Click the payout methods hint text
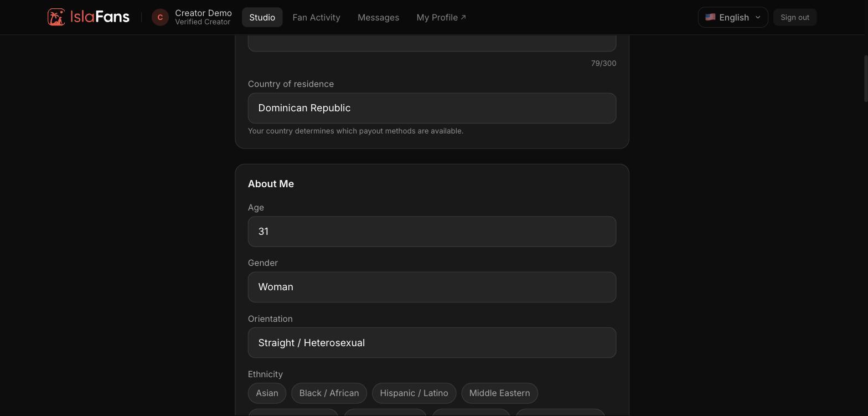This screenshot has width=868, height=416. pyautogui.click(x=355, y=131)
